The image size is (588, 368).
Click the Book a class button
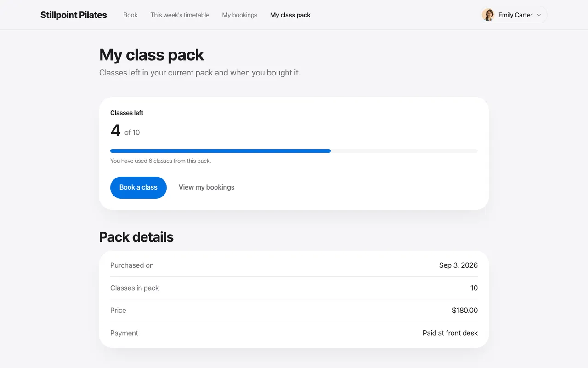tap(138, 188)
